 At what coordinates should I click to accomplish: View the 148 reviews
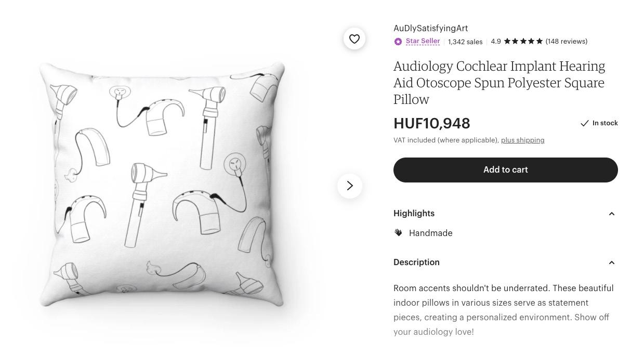tap(567, 42)
